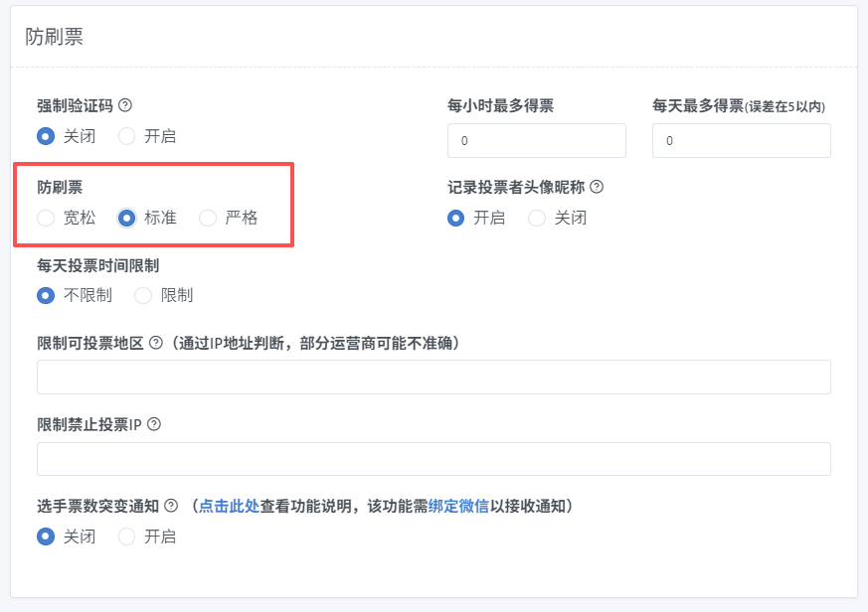Open help icon beside 限制可投票地区
The width and height of the screenshot is (868, 612).
point(156,343)
